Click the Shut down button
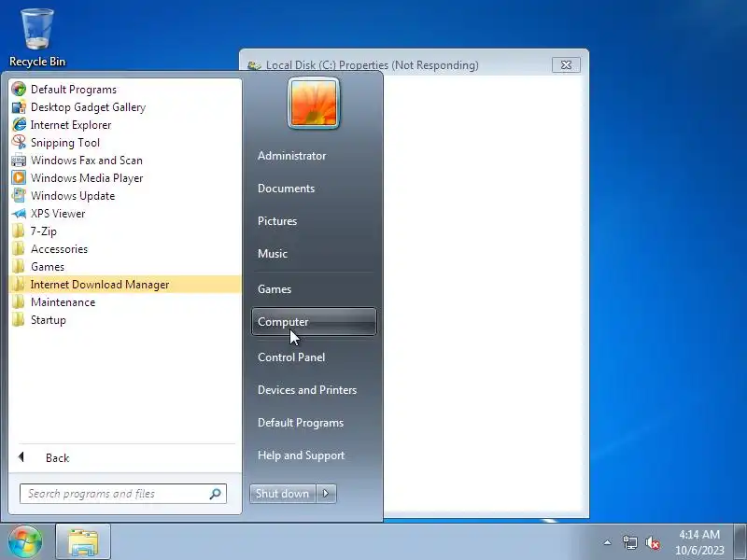Image resolution: width=747 pixels, height=560 pixels. [x=283, y=494]
